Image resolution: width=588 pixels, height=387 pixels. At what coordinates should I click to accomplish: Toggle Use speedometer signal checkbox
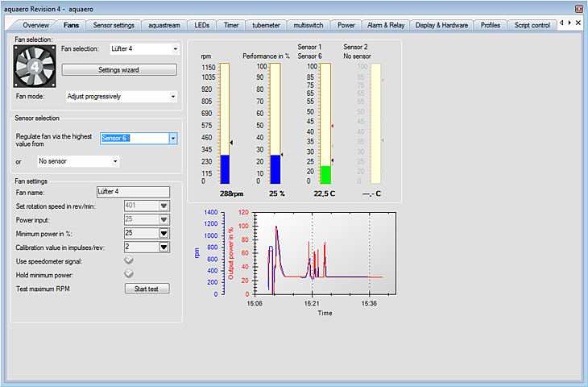point(129,260)
